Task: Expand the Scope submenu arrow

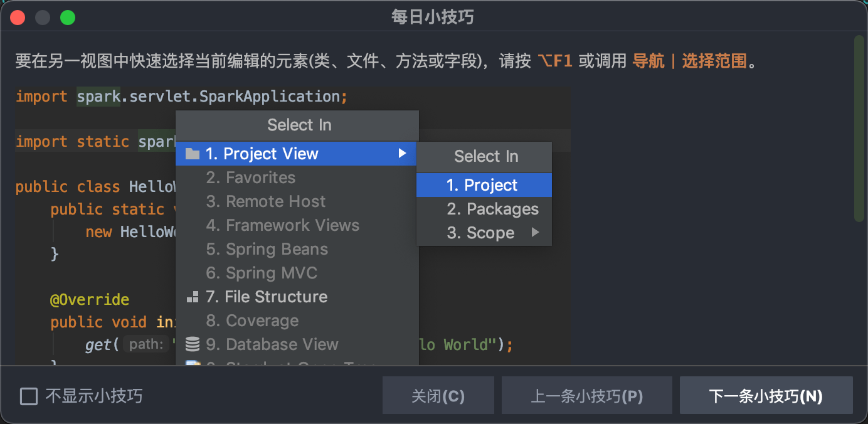Action: pyautogui.click(x=535, y=233)
